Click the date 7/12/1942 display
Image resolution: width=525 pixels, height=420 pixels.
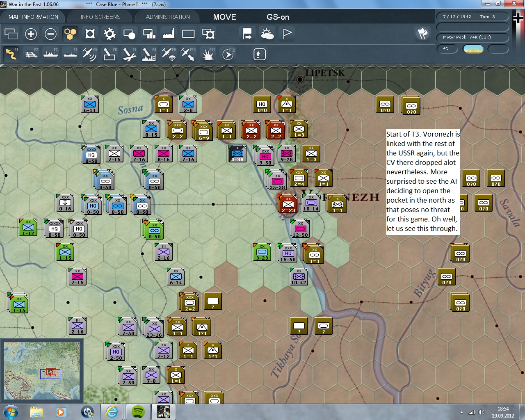(457, 17)
